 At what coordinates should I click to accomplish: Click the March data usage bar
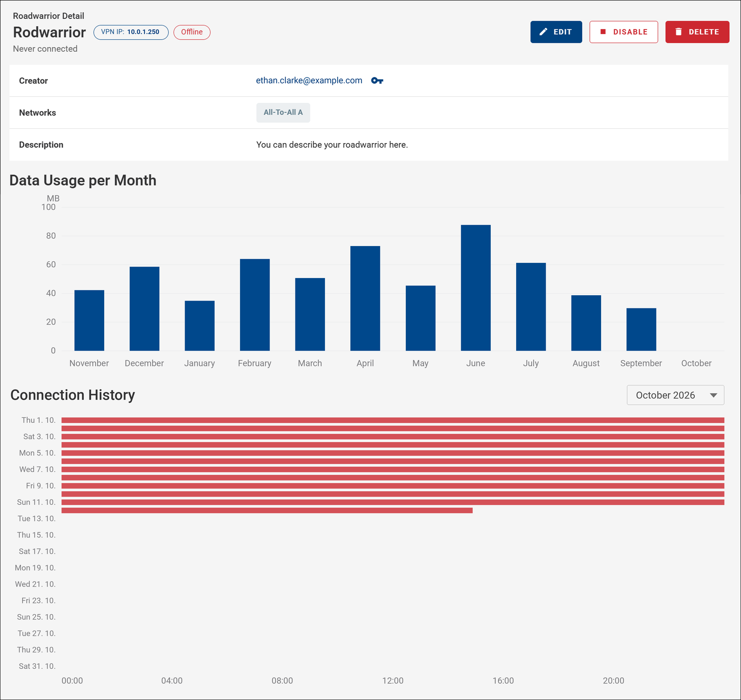pos(310,314)
